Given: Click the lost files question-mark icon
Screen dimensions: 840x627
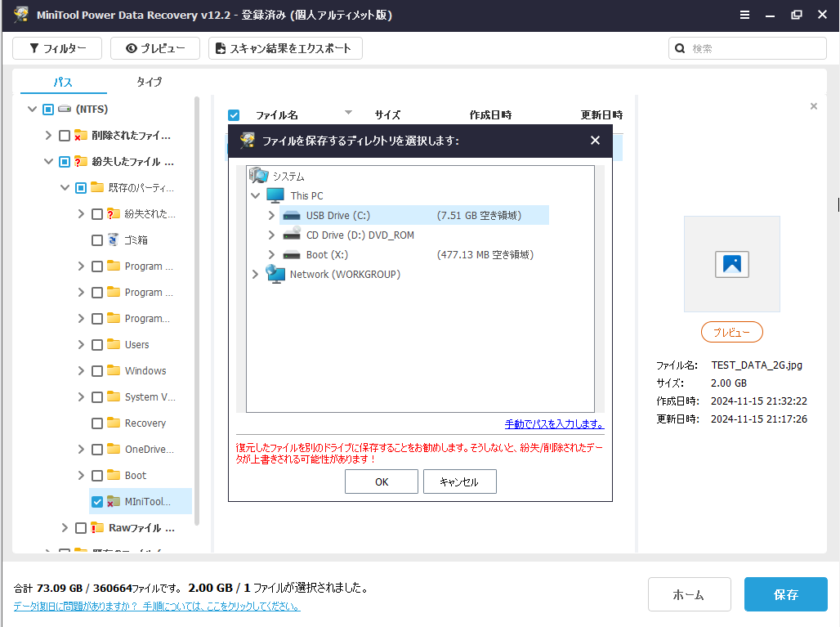Looking at the screenshot, I should [81, 161].
